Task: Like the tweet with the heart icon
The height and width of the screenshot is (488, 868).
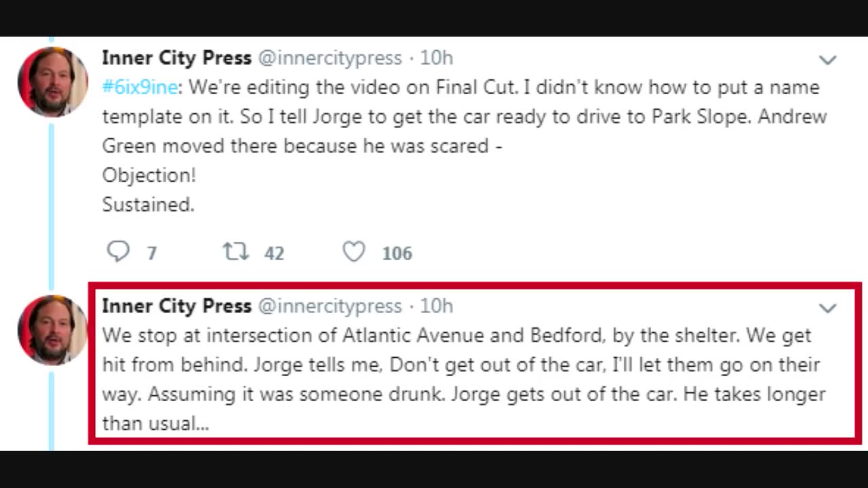Action: pos(353,252)
